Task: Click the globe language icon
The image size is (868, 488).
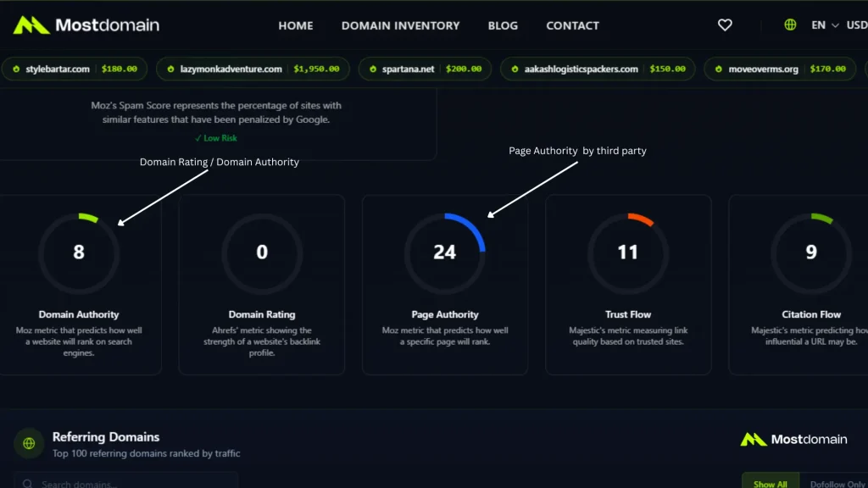Action: coord(790,25)
